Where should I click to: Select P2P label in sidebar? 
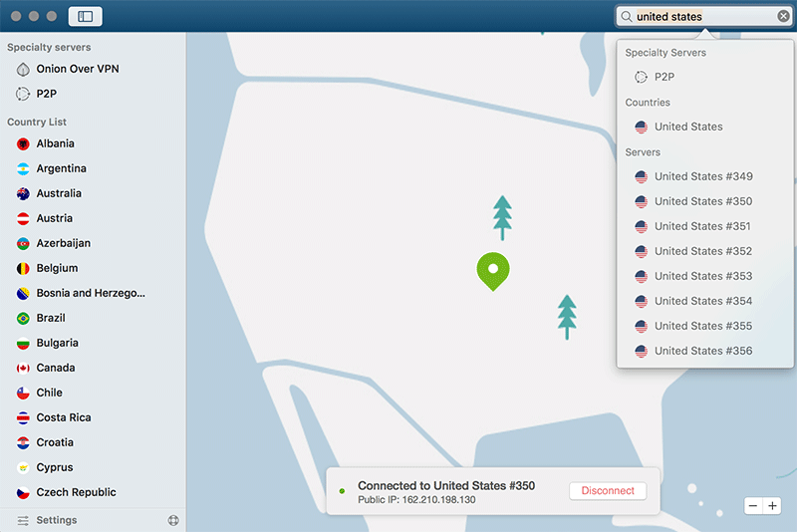tap(47, 94)
